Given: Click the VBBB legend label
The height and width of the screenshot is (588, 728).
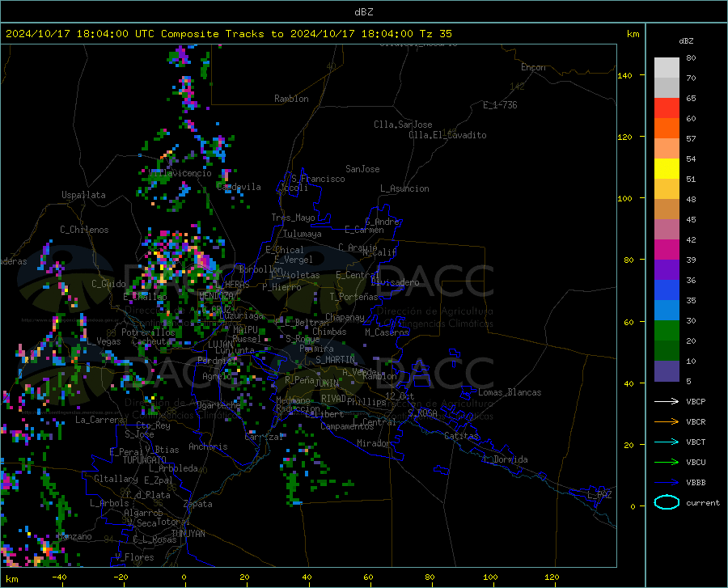Looking at the screenshot, I should coord(696,482).
